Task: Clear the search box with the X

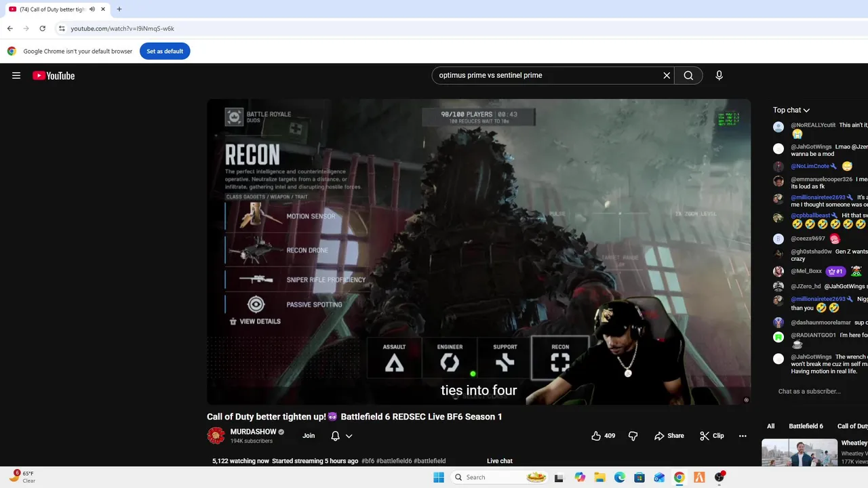Action: tap(667, 75)
